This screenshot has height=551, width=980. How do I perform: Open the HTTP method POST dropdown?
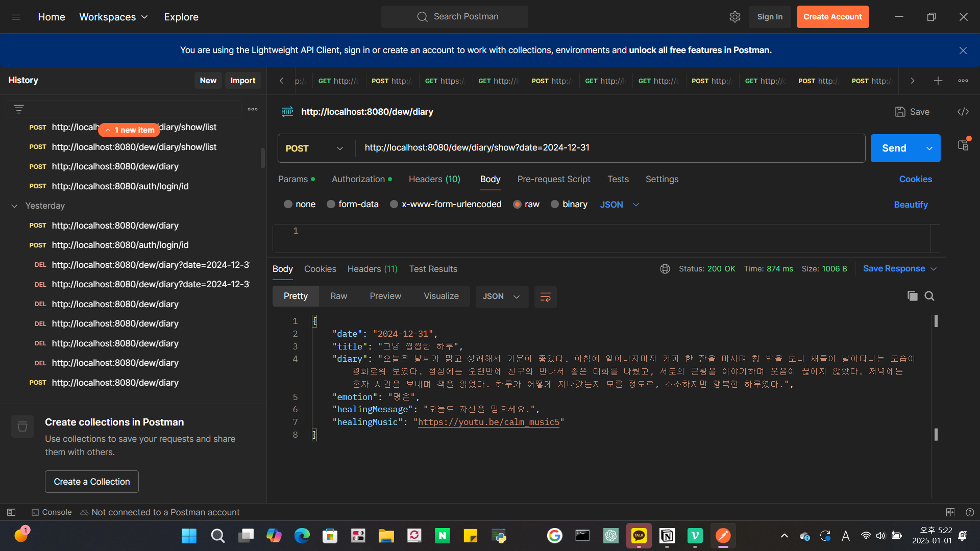pyautogui.click(x=314, y=148)
